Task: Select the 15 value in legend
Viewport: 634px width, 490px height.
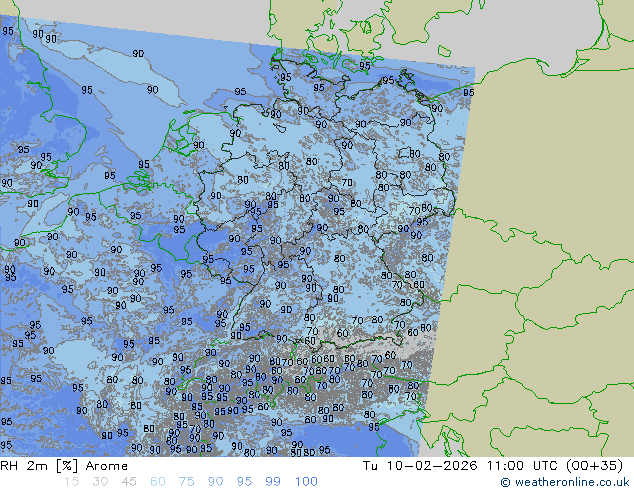Action: coord(70,482)
